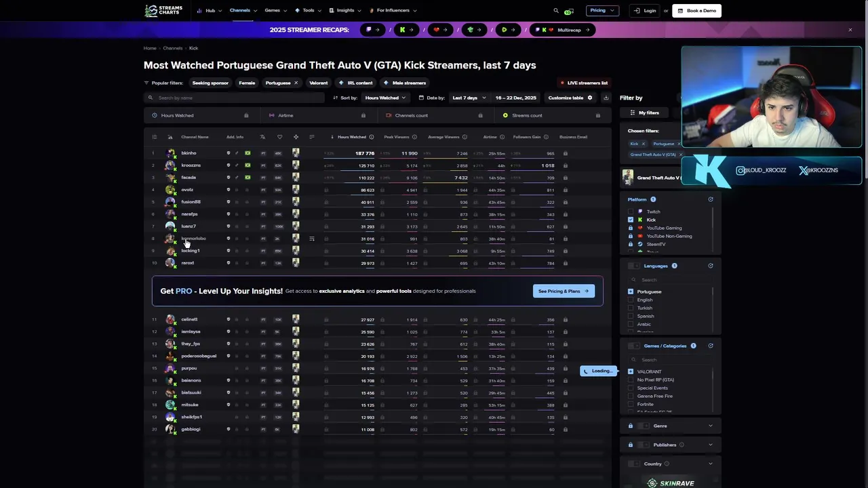Viewport: 868px width, 488px height.
Task: Open the Twitch streamer recap pill
Action: (x=372, y=30)
